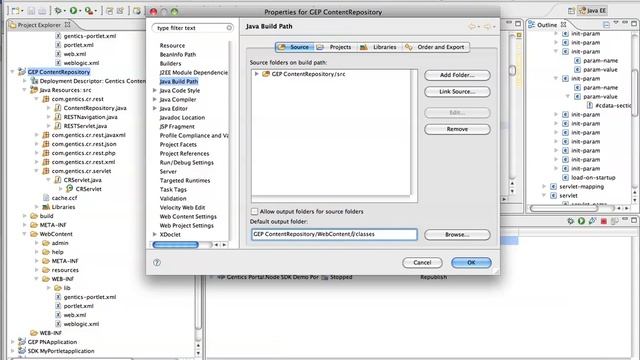Click the type filter text field
This screenshot has width=640, height=360.
tap(192, 28)
